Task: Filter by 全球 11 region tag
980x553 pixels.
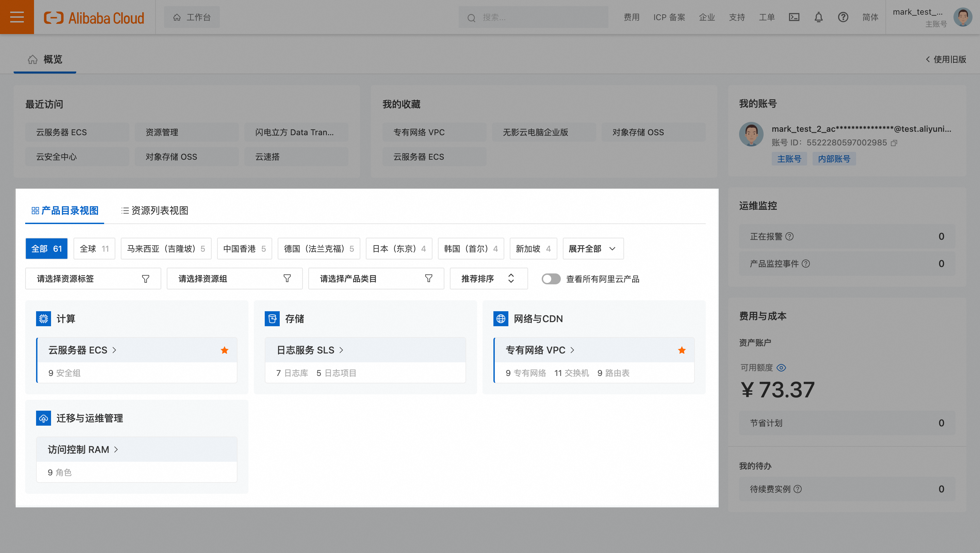Action: click(x=94, y=249)
